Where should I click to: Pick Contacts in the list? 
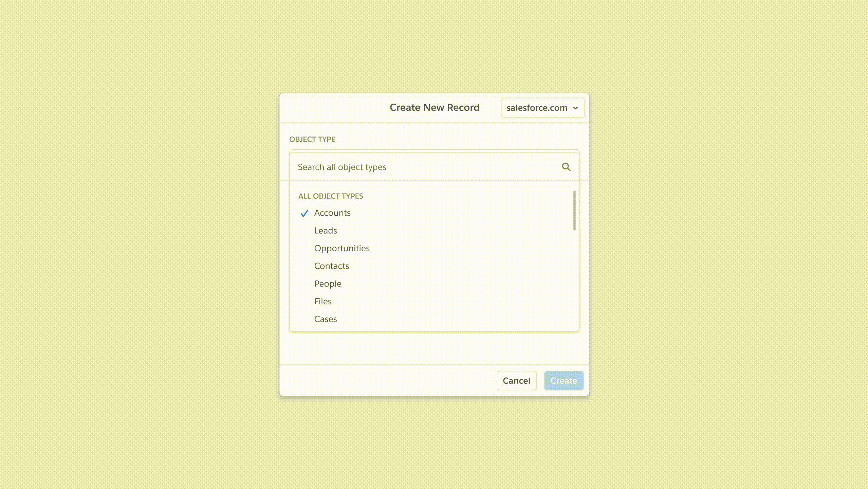pos(331,266)
